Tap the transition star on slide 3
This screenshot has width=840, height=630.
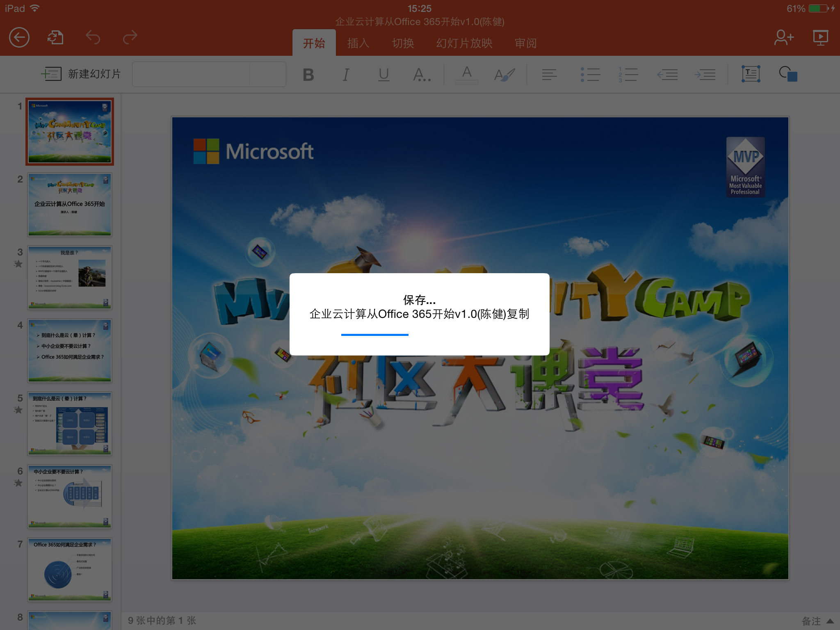click(x=18, y=264)
